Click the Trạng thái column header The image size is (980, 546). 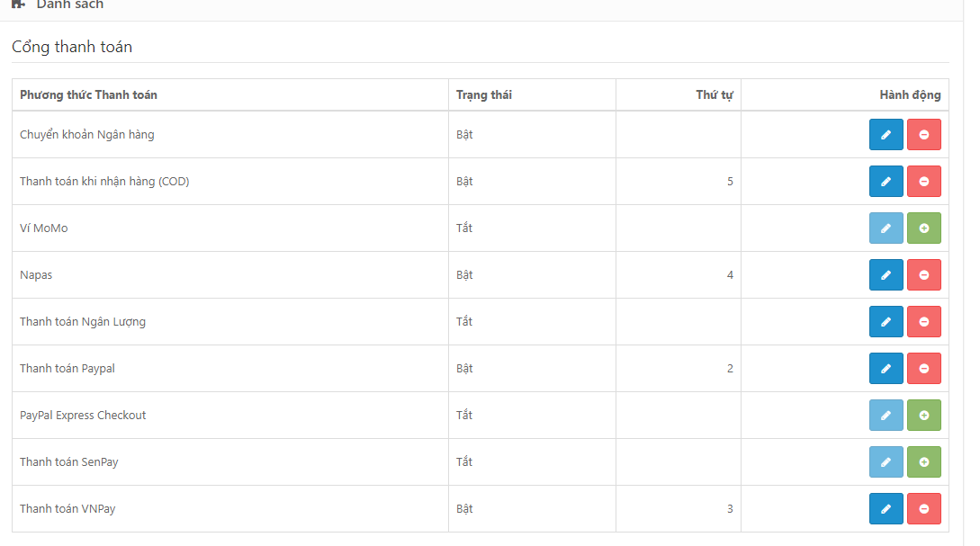484,95
